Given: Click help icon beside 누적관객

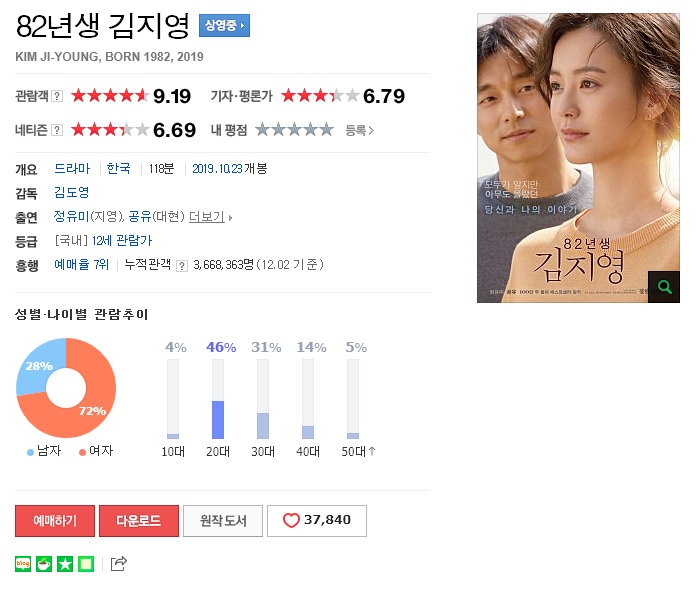Looking at the screenshot, I should click(x=182, y=266).
